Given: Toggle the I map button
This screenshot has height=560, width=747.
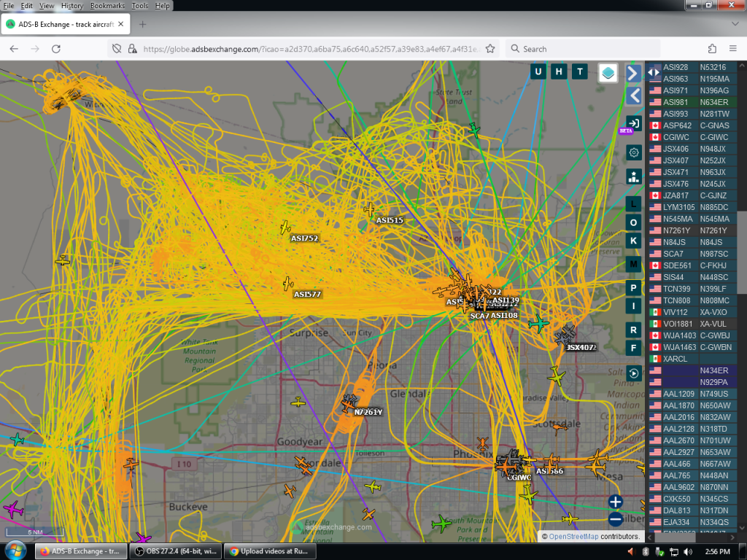Looking at the screenshot, I should [633, 306].
